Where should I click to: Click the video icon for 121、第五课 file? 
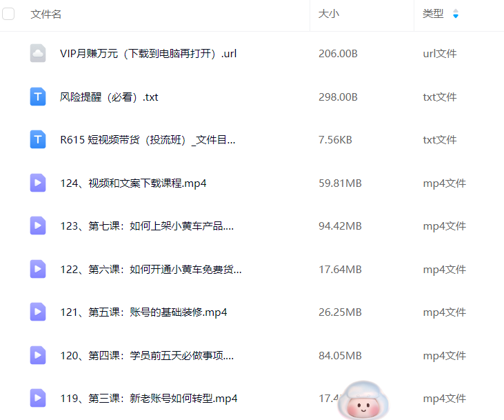38,312
